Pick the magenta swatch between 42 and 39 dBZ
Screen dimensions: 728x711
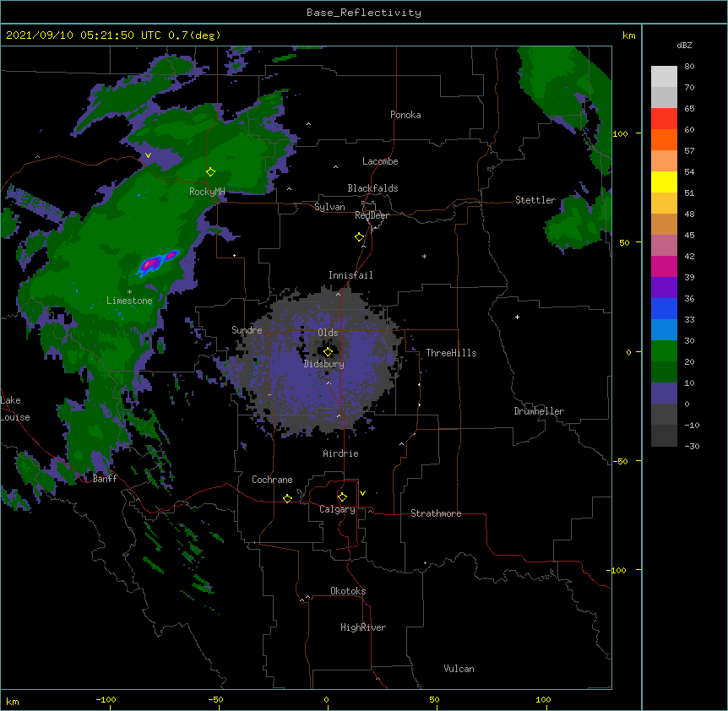click(664, 266)
